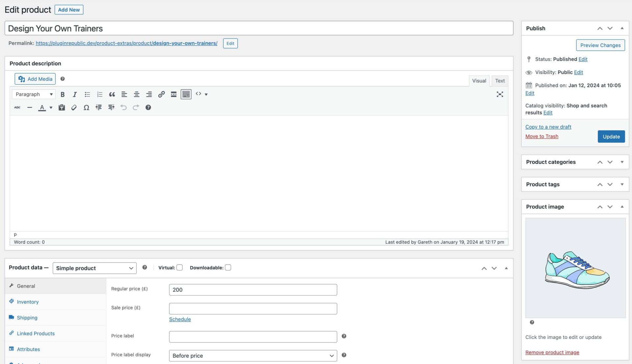Toggle the Virtual product checkbox
The width and height of the screenshot is (632, 364).
(179, 267)
